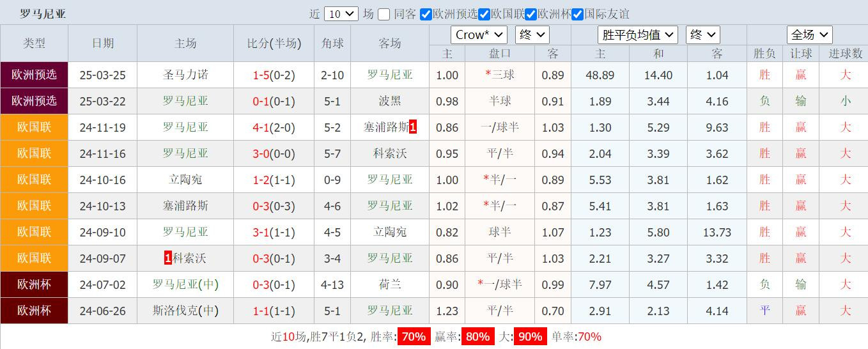Click the *三球 handicap cell

pos(500,75)
